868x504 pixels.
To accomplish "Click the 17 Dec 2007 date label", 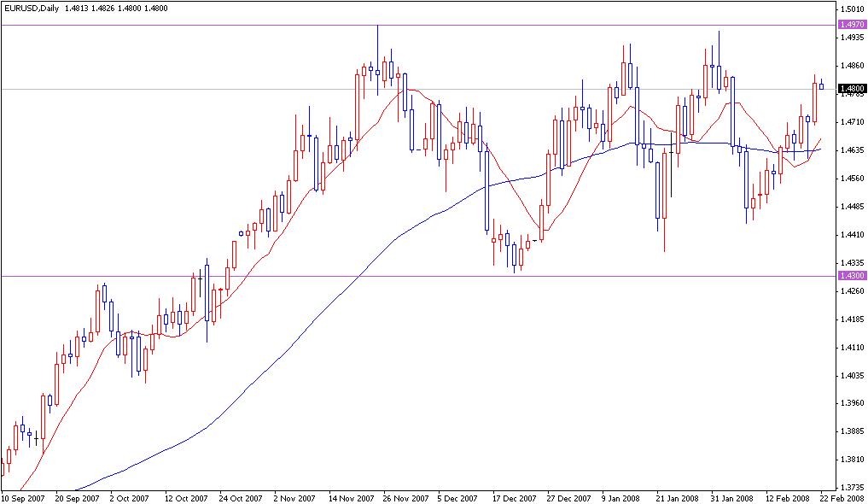I will [x=515, y=499].
